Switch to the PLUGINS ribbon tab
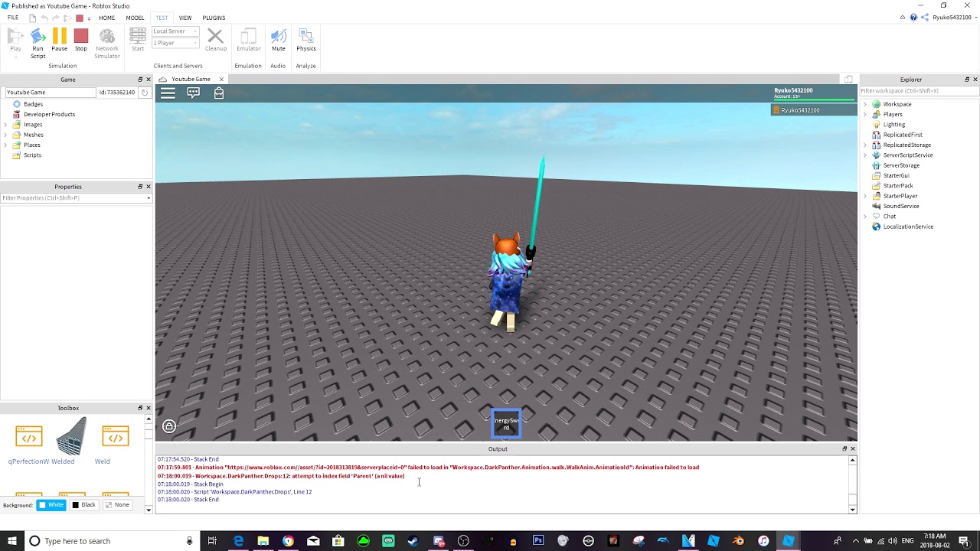This screenshot has height=551, width=980. click(x=214, y=18)
